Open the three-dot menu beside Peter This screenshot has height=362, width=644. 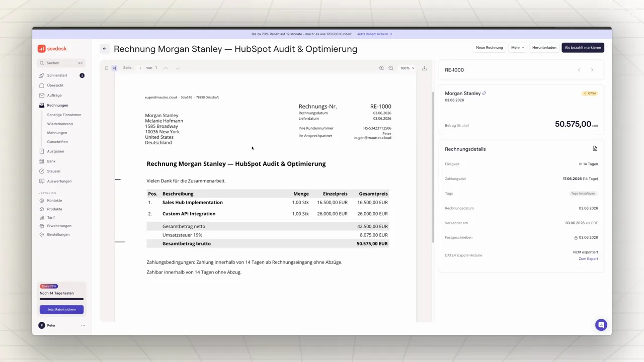click(83, 325)
